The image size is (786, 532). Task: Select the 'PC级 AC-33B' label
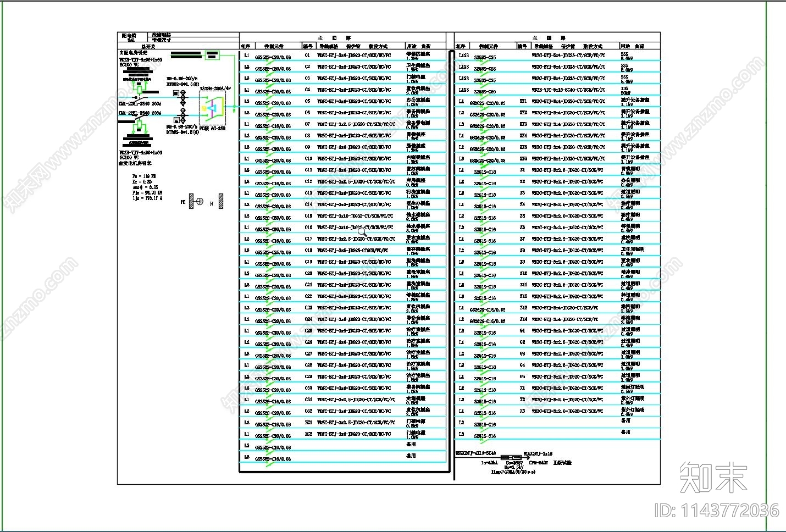click(212, 129)
